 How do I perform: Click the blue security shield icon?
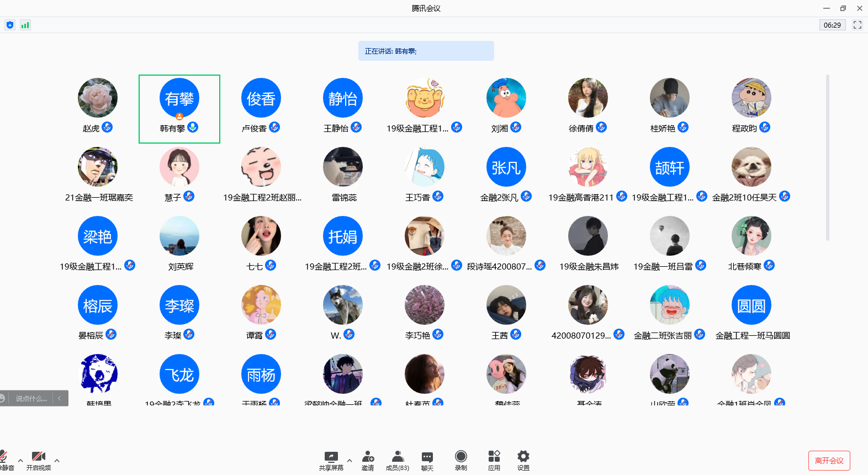coord(10,25)
